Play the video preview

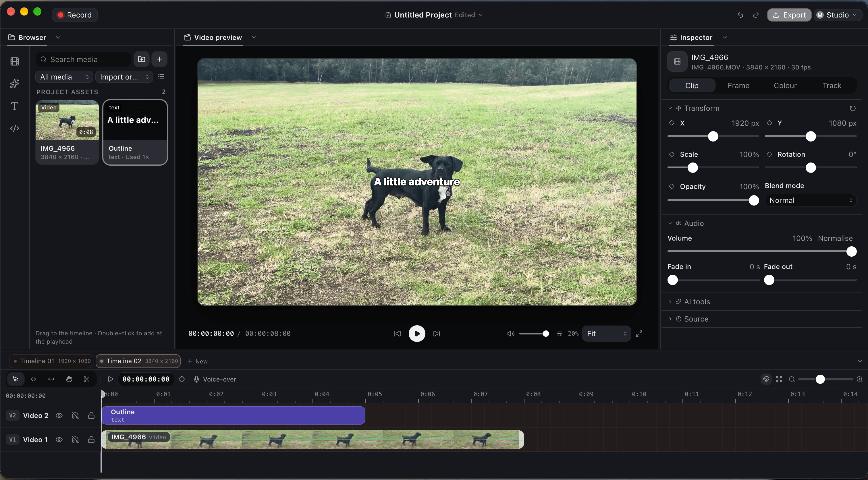(x=417, y=334)
